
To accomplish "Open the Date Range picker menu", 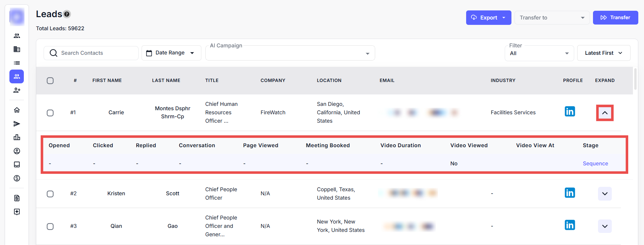I will coord(171,53).
